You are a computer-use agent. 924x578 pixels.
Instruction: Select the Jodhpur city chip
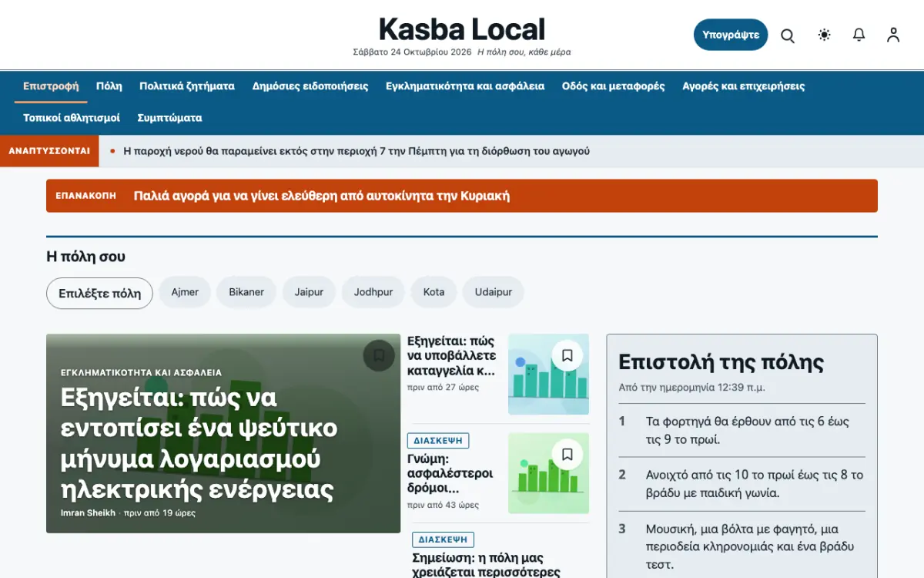click(x=373, y=292)
